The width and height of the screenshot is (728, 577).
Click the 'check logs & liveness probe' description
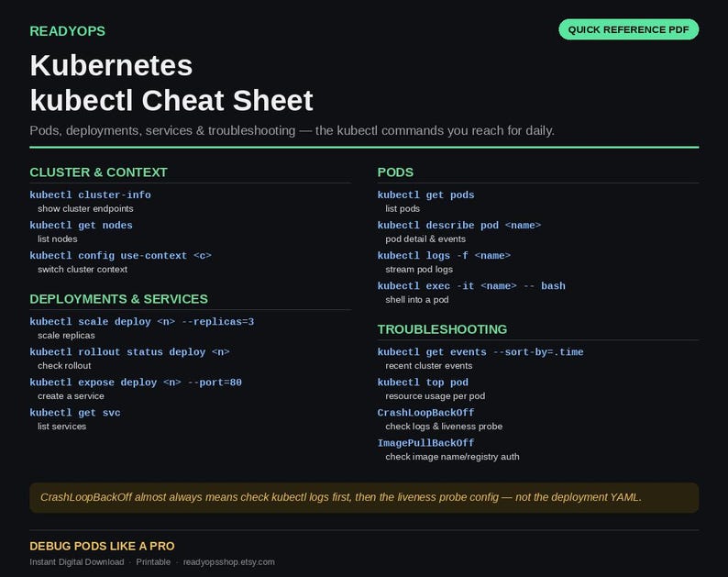(x=444, y=427)
